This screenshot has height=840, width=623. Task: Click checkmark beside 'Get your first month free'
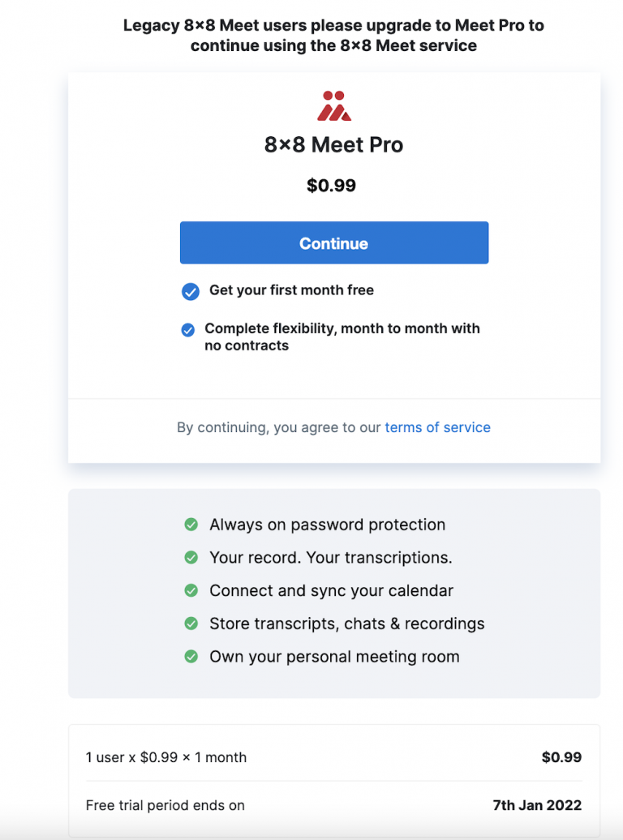[x=191, y=291]
